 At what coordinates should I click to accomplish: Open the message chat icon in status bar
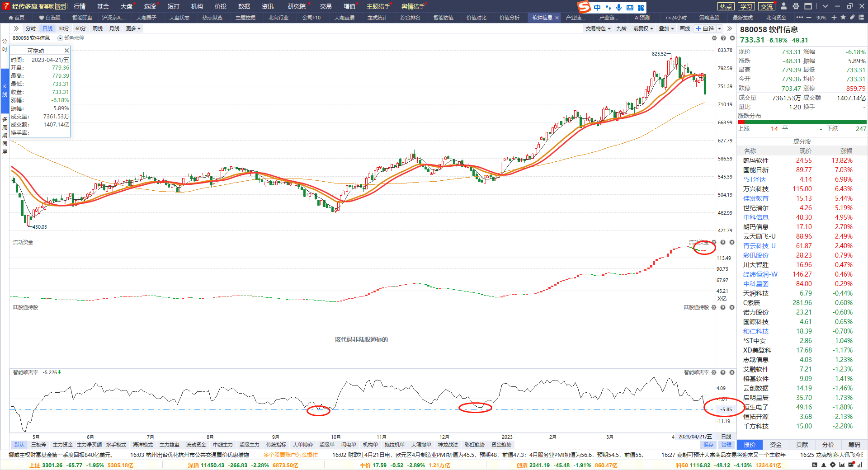pos(851,465)
